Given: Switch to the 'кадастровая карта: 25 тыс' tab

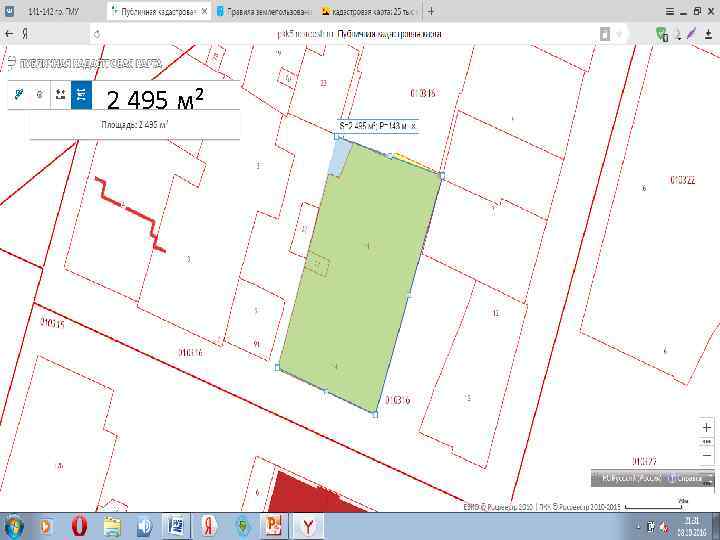Looking at the screenshot, I should (369, 11).
